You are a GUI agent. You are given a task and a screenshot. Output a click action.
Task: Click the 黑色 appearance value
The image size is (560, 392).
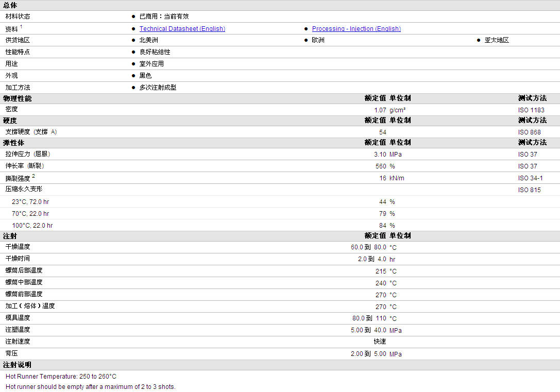pyautogui.click(x=145, y=75)
